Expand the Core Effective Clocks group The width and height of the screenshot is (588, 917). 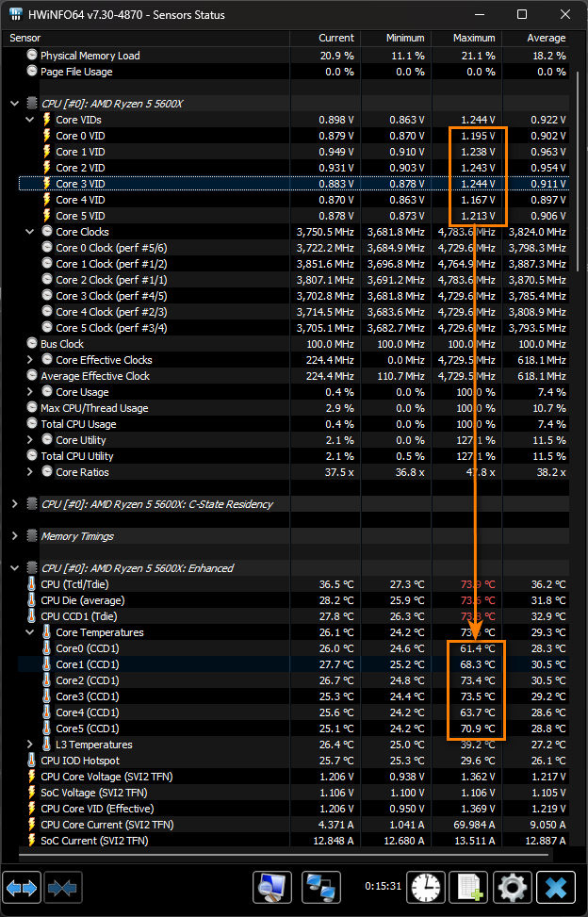point(31,360)
